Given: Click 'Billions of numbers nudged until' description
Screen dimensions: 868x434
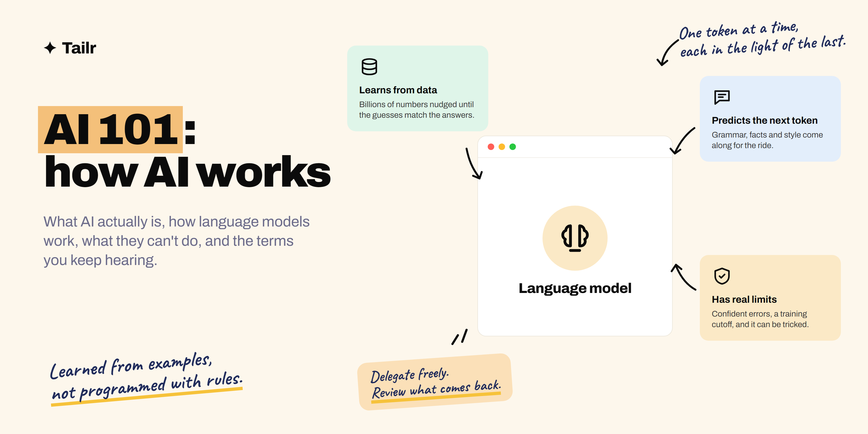Looking at the screenshot, I should pos(416,110).
